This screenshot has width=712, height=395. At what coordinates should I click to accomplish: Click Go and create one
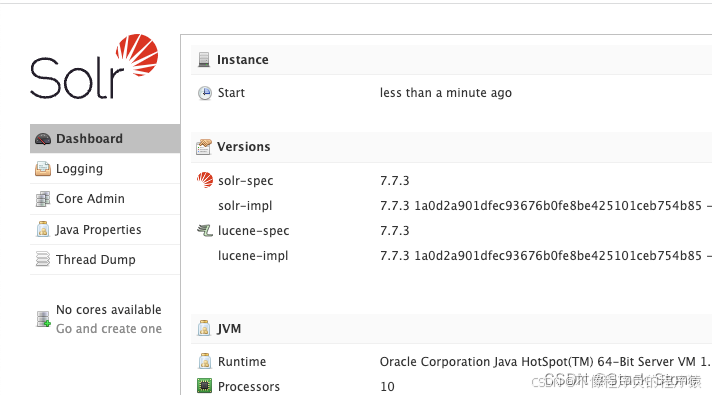[109, 329]
